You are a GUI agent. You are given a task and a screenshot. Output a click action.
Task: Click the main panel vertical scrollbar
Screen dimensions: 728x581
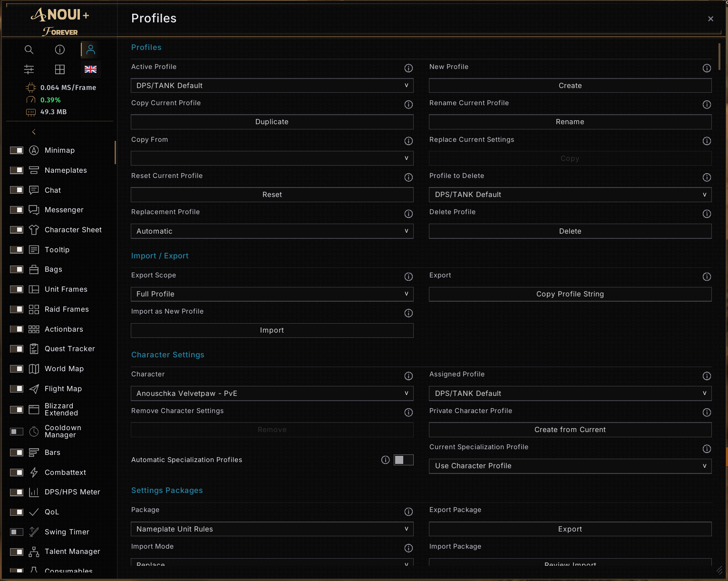(x=719, y=57)
